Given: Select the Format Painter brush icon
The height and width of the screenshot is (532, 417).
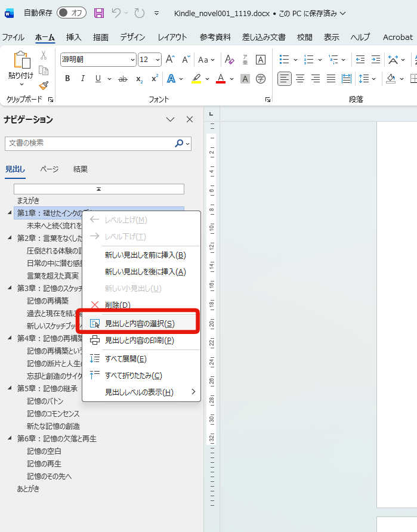Looking at the screenshot, I should (44, 85).
